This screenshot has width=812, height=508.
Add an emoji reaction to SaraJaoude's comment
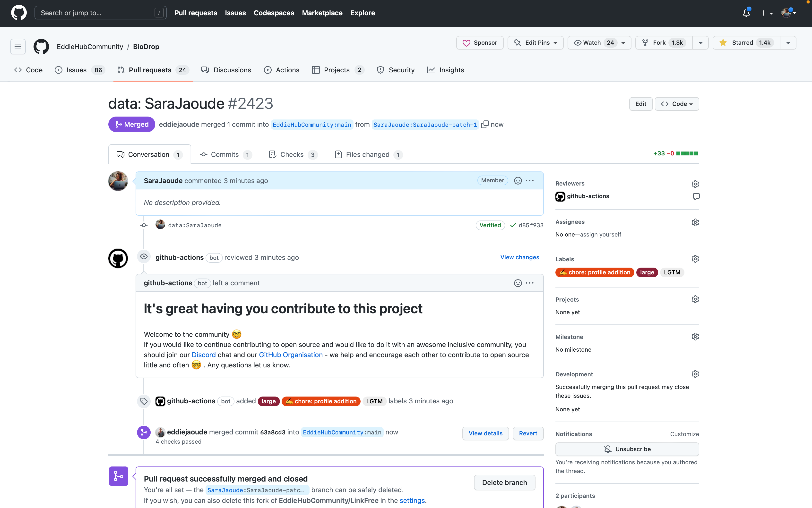coord(518,180)
